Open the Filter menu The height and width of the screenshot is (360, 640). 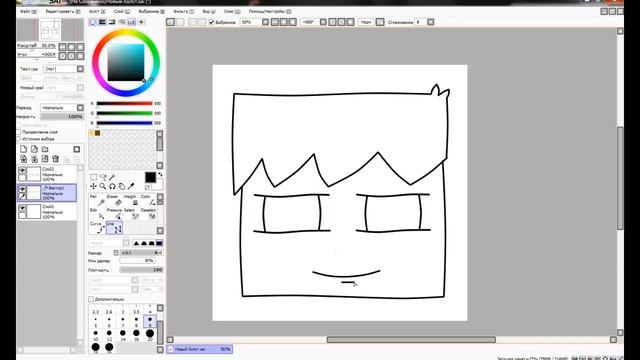point(184,11)
